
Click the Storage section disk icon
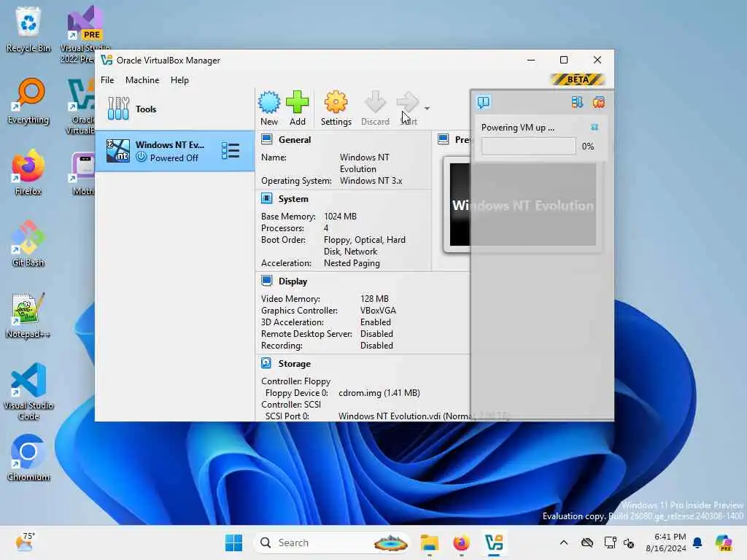[267, 363]
